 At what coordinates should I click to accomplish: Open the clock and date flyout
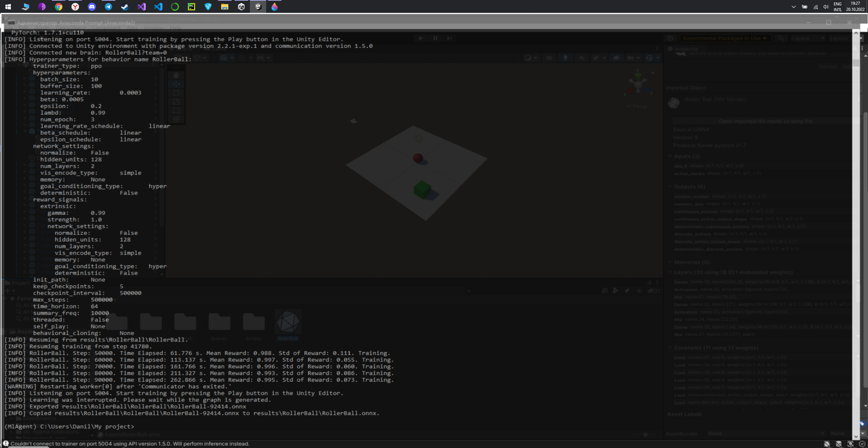tap(855, 6)
